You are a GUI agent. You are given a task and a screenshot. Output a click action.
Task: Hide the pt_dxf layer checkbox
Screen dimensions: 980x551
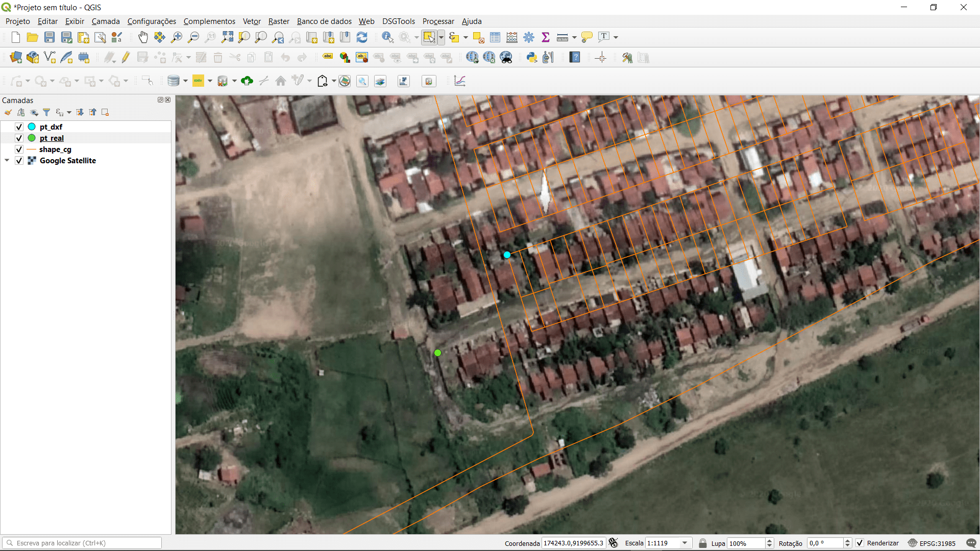(19, 127)
